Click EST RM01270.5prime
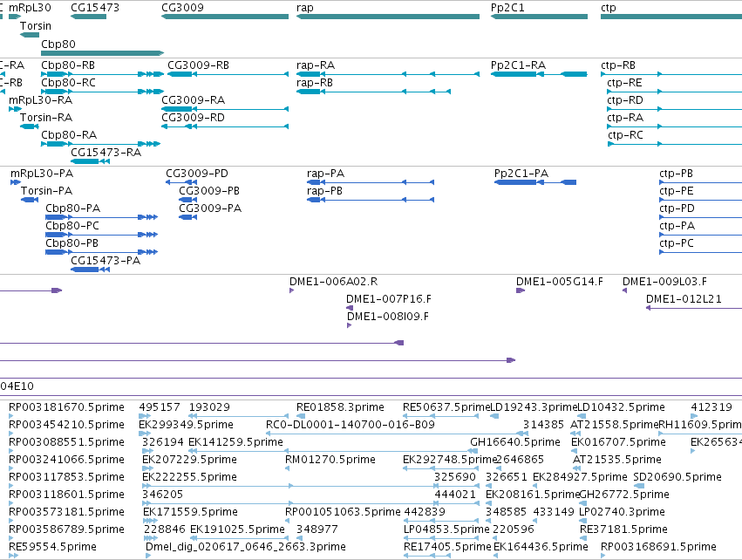Screen dimensions: 742x560 [x=287, y=468]
